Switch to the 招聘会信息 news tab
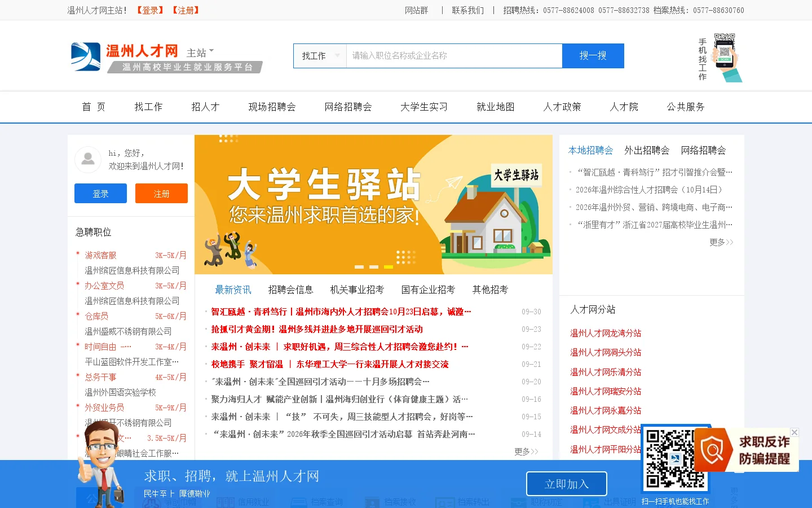The image size is (812, 508). pos(290,290)
